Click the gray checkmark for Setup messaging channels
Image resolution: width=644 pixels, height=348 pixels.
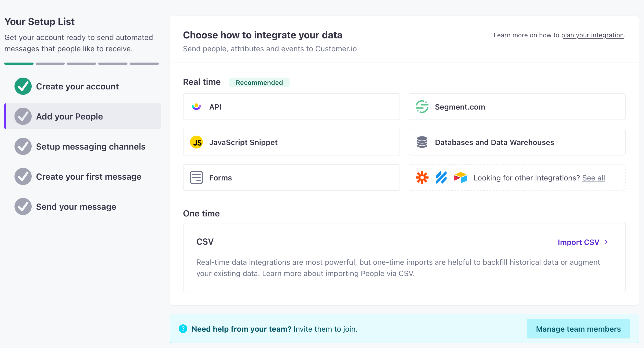coord(23,146)
